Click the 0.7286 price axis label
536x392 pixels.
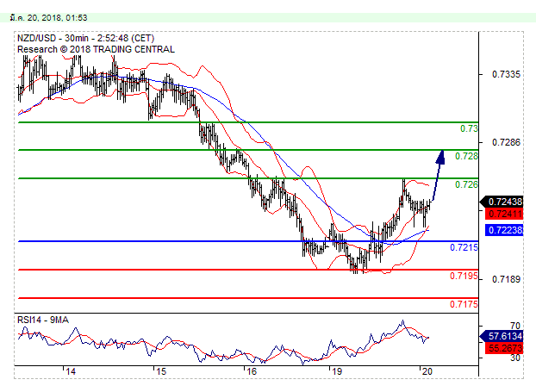(506, 142)
